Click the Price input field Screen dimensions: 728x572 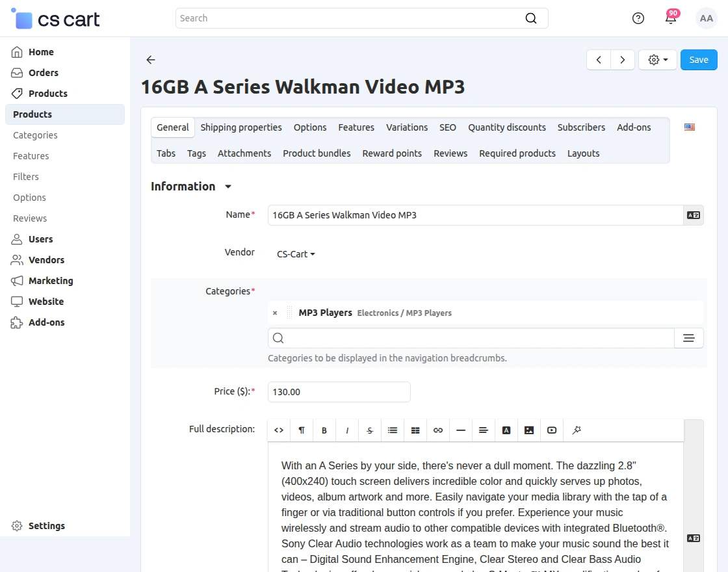tap(339, 392)
